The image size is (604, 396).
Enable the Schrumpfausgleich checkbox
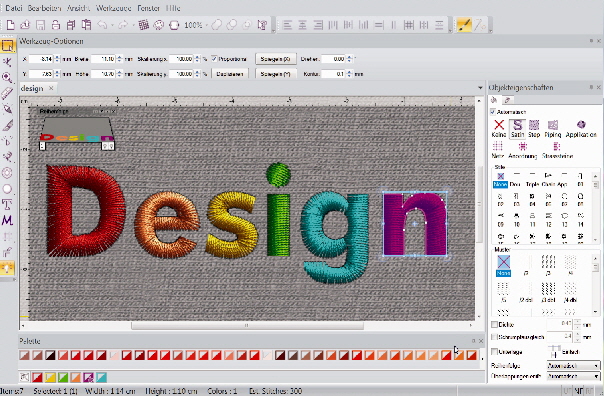click(494, 337)
